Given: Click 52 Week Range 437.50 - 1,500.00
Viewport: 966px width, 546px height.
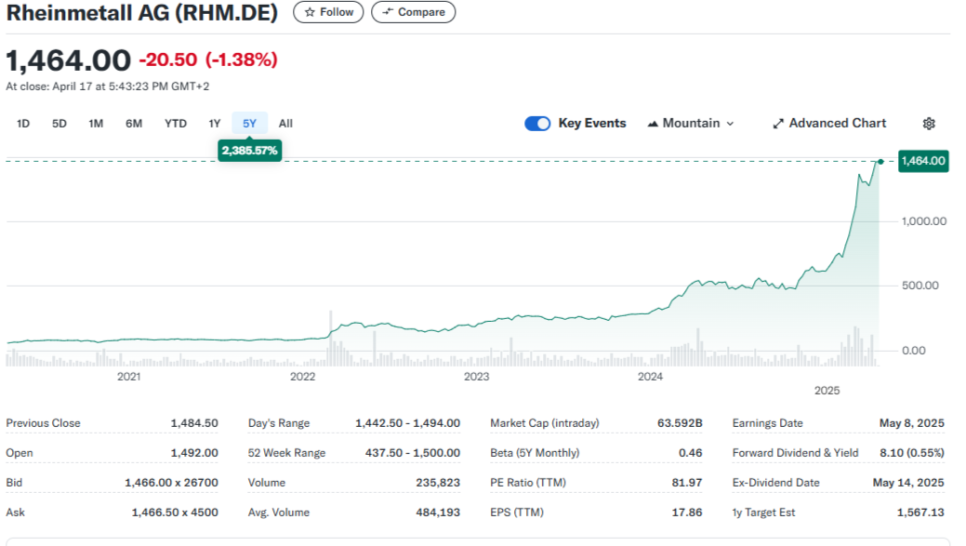Looking at the screenshot, I should [412, 452].
